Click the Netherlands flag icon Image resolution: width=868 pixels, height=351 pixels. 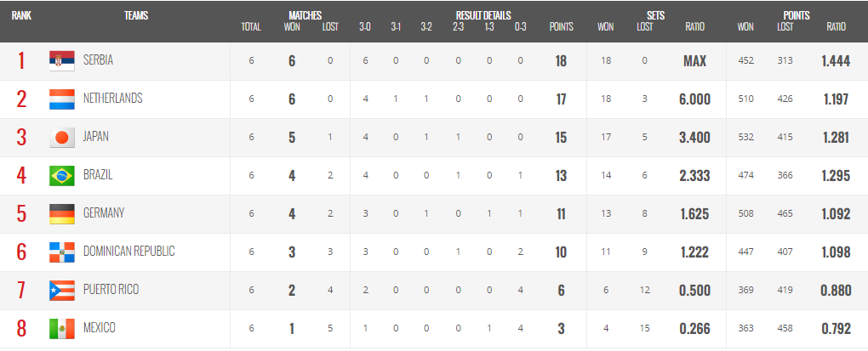(62, 99)
